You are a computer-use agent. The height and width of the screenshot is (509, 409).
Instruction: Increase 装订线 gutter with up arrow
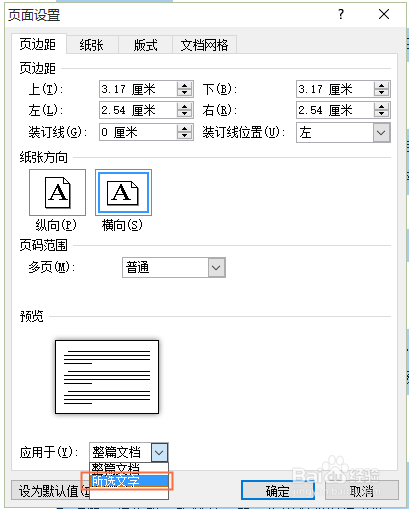pyautogui.click(x=184, y=128)
